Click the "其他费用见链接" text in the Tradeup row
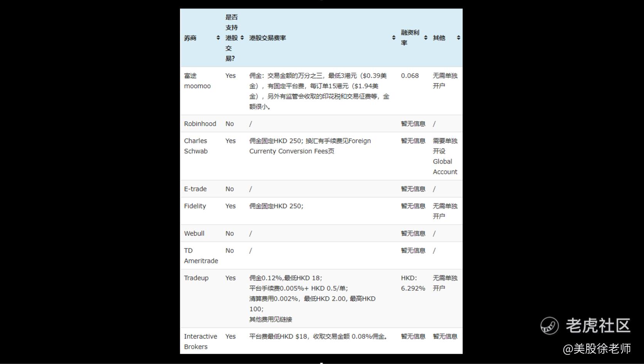Viewport: 644px width, 364px height. coord(271,319)
